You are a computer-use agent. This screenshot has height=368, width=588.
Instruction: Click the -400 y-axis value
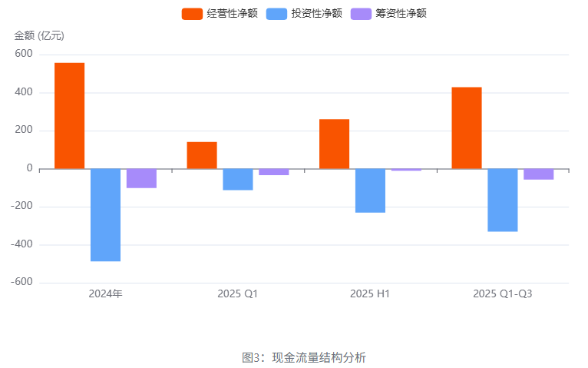coord(21,244)
